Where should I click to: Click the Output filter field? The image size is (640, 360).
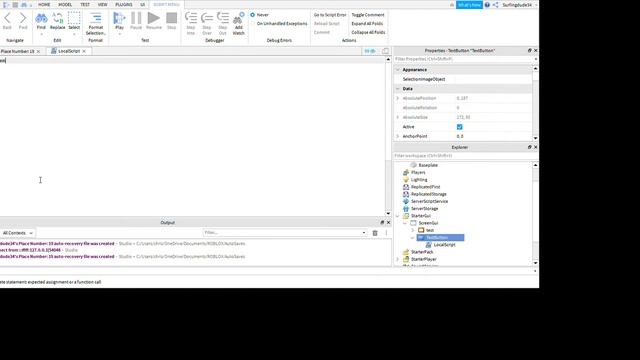tap(284, 233)
